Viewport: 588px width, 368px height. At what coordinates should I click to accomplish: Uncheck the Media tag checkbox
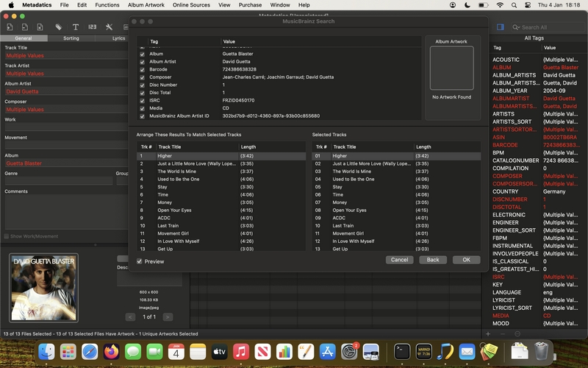pyautogui.click(x=142, y=108)
